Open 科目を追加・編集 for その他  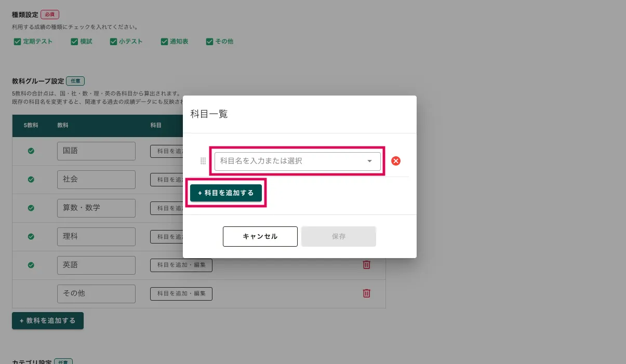point(181,293)
